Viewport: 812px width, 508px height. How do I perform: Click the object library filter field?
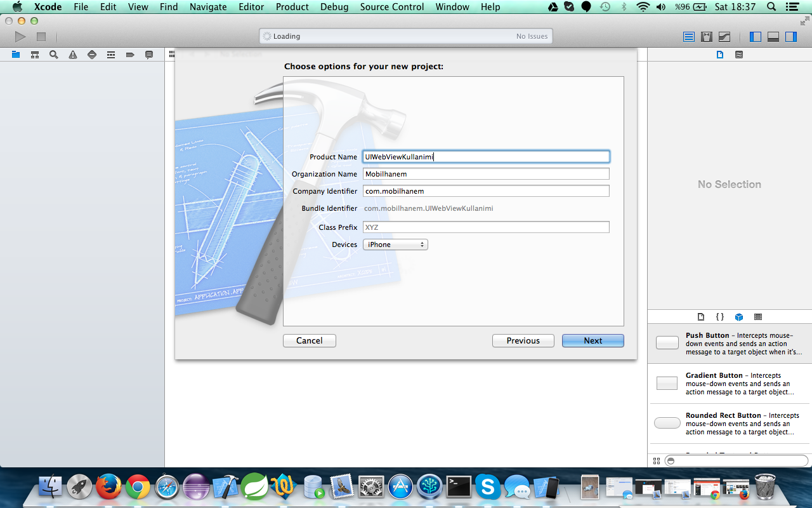tap(737, 461)
